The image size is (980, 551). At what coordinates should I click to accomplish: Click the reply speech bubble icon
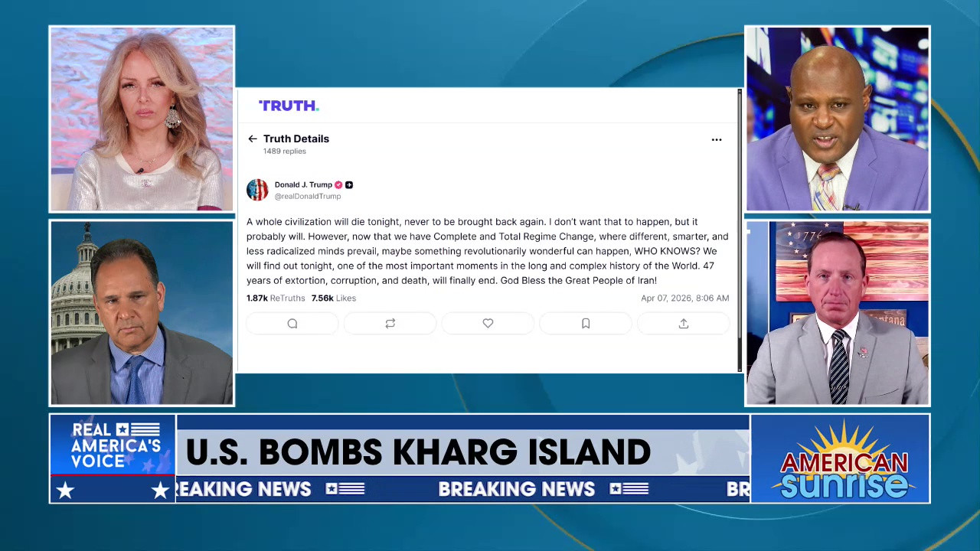point(292,324)
